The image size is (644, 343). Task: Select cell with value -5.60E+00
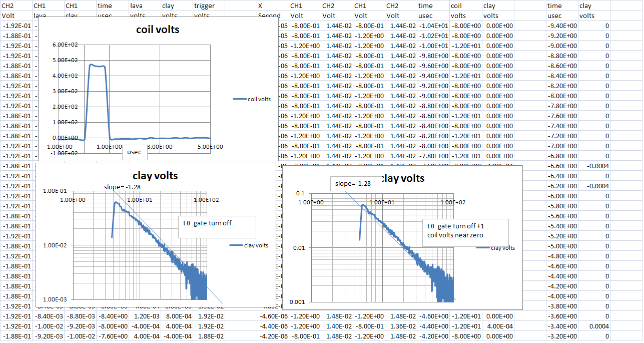(562, 216)
